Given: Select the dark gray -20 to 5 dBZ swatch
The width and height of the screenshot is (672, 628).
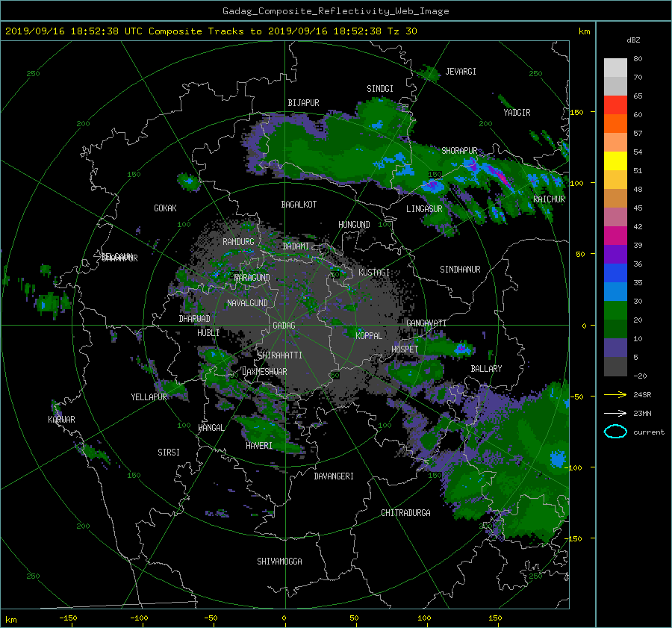Looking at the screenshot, I should pos(615,367).
